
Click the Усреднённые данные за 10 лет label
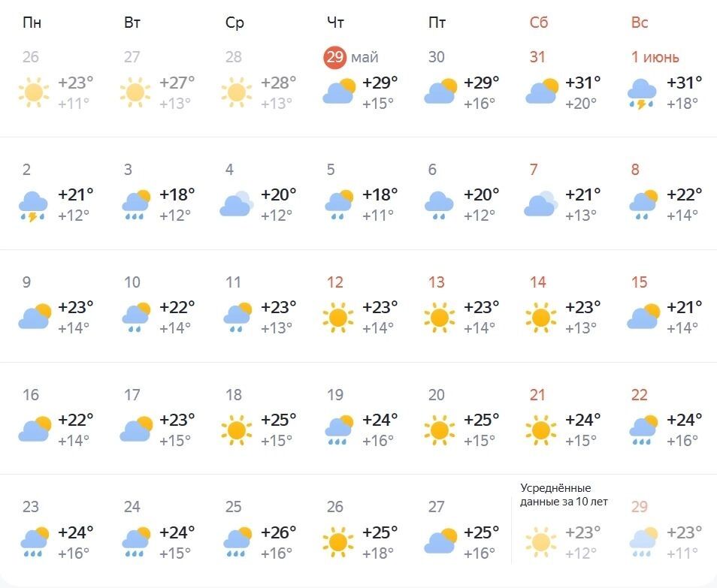coord(564,495)
